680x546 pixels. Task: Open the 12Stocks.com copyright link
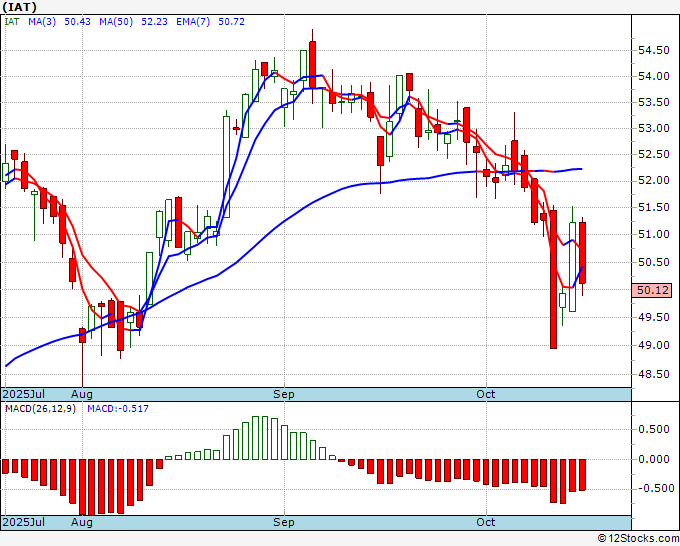(638, 539)
